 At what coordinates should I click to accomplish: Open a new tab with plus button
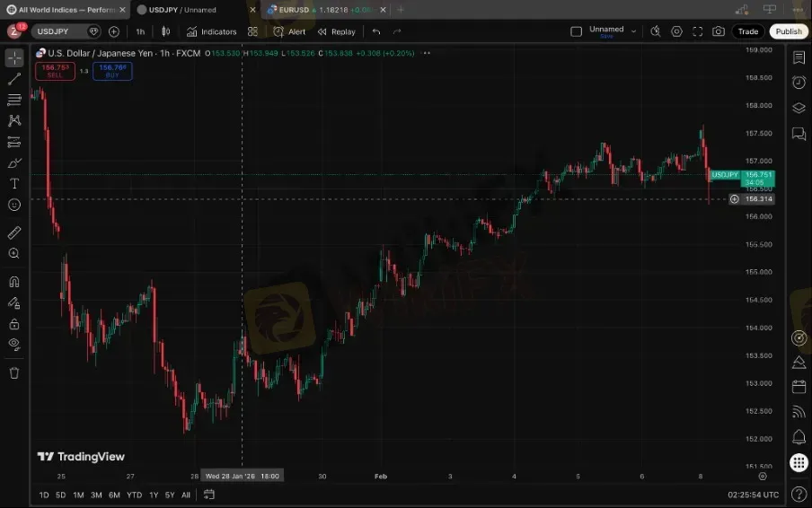(401, 9)
